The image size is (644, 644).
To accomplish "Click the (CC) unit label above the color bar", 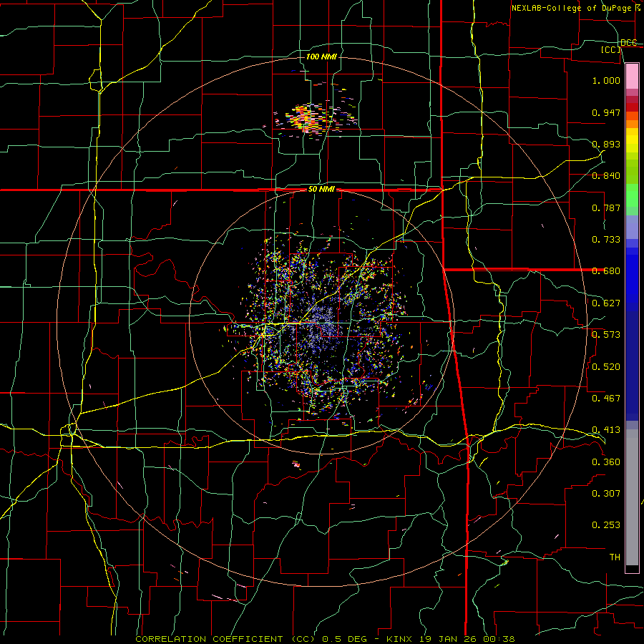I will coord(611,49).
